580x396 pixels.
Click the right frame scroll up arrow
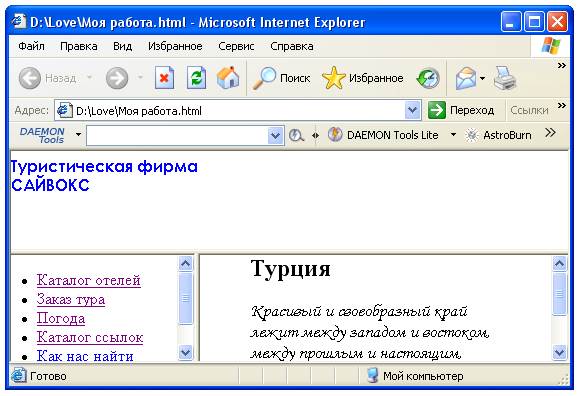coord(559,263)
